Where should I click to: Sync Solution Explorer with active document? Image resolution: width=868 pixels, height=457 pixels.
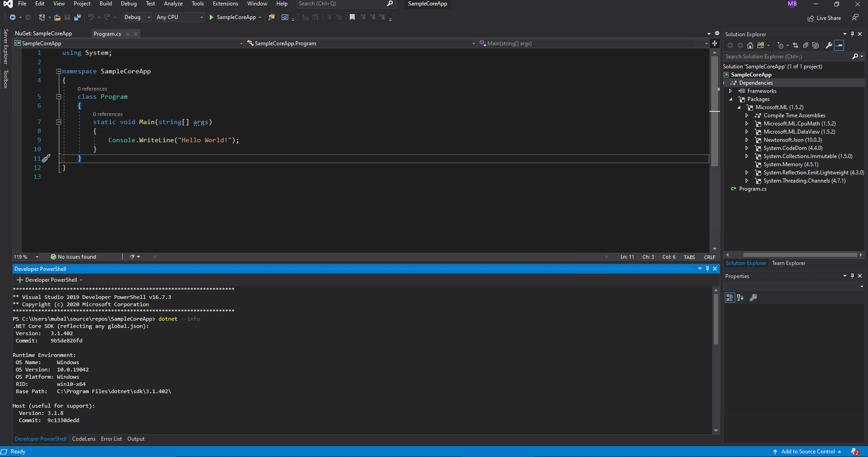click(x=796, y=45)
